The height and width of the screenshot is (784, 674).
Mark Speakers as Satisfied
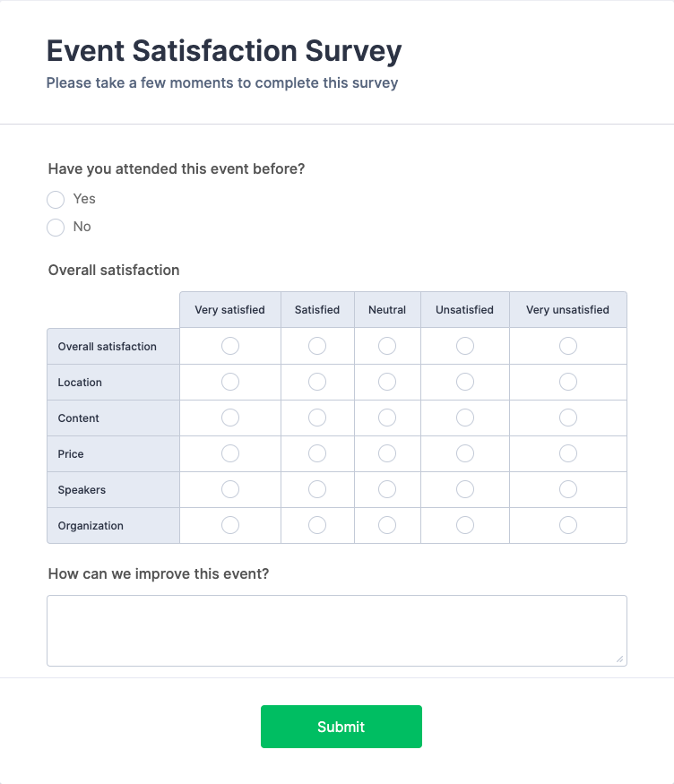coord(317,489)
